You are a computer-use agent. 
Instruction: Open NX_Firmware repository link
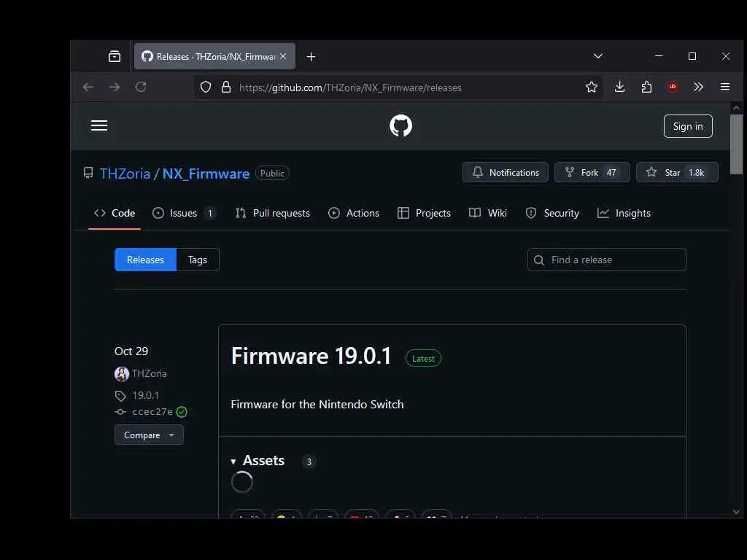point(206,174)
